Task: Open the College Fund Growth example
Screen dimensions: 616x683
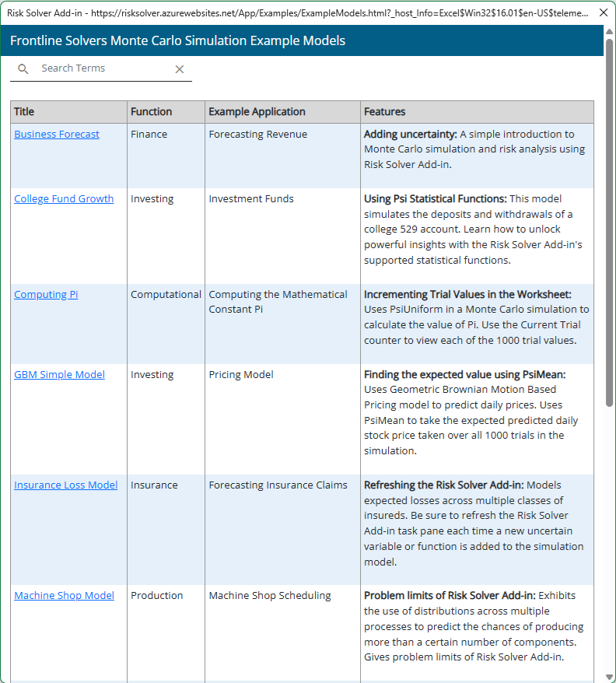Action: (64, 198)
